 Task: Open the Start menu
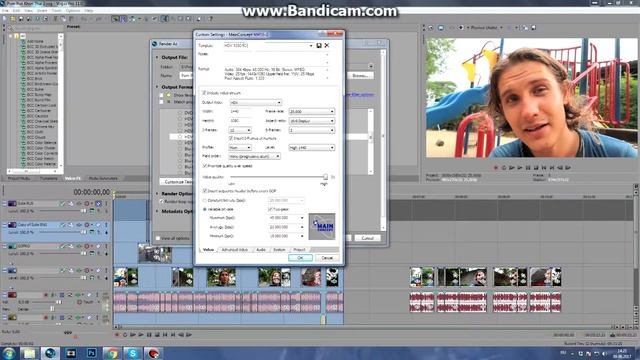(9, 353)
